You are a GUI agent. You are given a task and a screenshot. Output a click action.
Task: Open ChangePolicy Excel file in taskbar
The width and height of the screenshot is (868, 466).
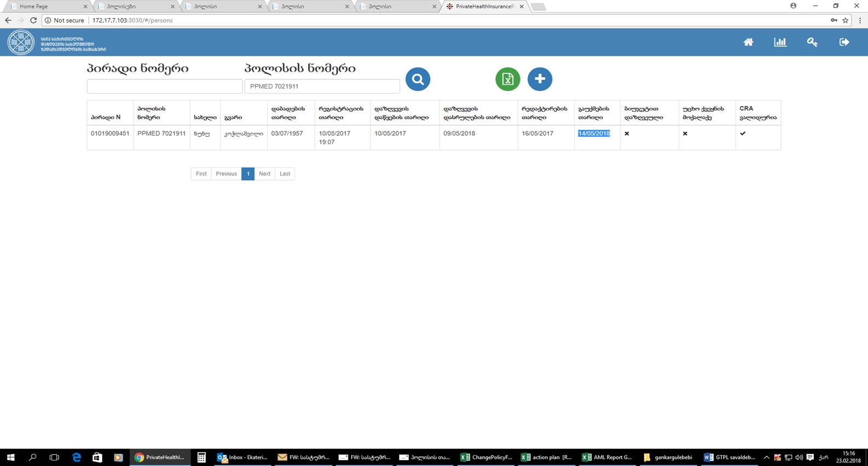(x=487, y=457)
